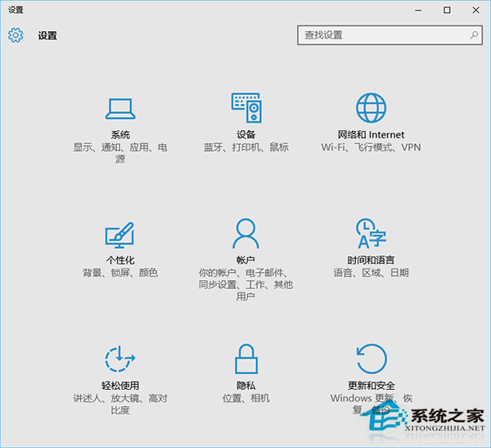Viewport: 491px width, 448px height.
Task: Click the gear icon beside the 设置 header
Action: coord(16,35)
